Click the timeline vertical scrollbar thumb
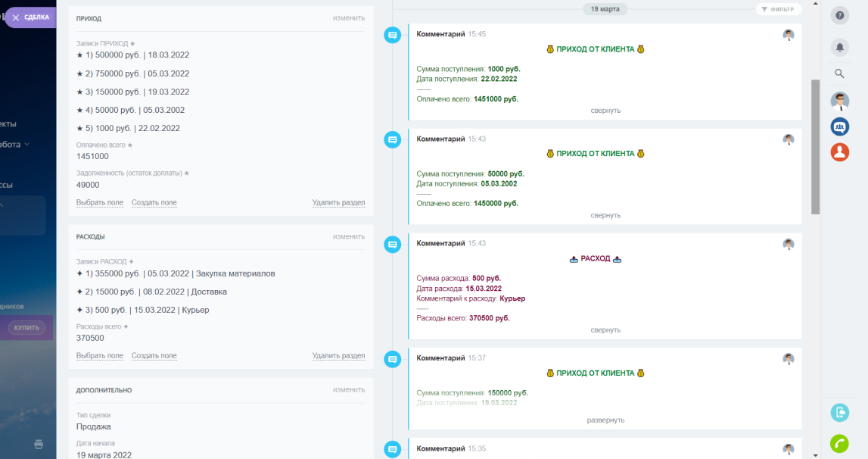 pos(815,147)
